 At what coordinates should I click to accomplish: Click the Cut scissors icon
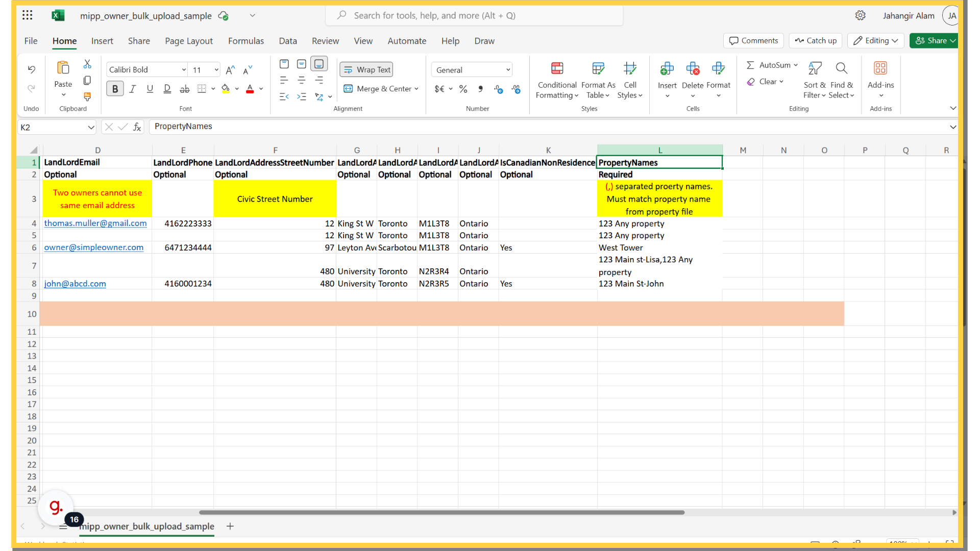click(x=87, y=64)
